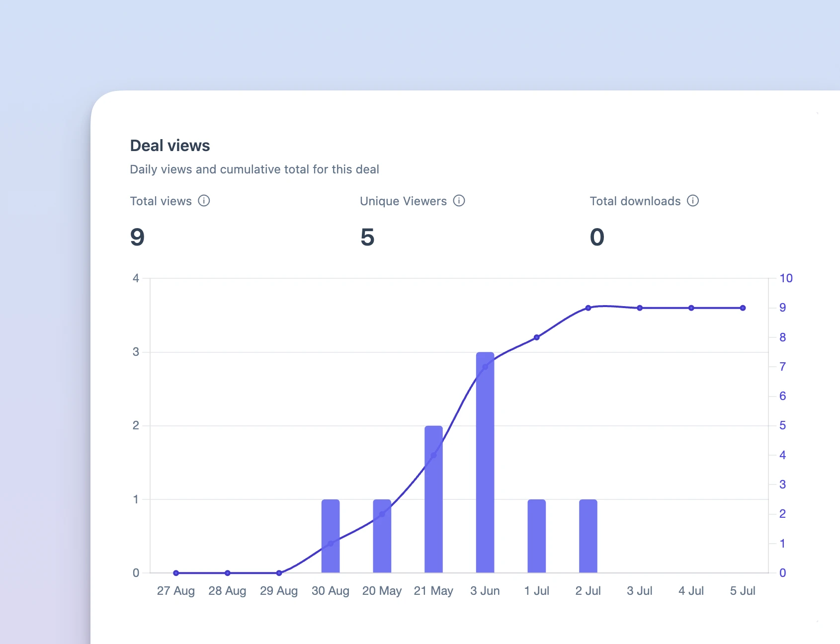Click the 2 Jul bar in the chart
This screenshot has height=644, width=840.
pos(588,536)
